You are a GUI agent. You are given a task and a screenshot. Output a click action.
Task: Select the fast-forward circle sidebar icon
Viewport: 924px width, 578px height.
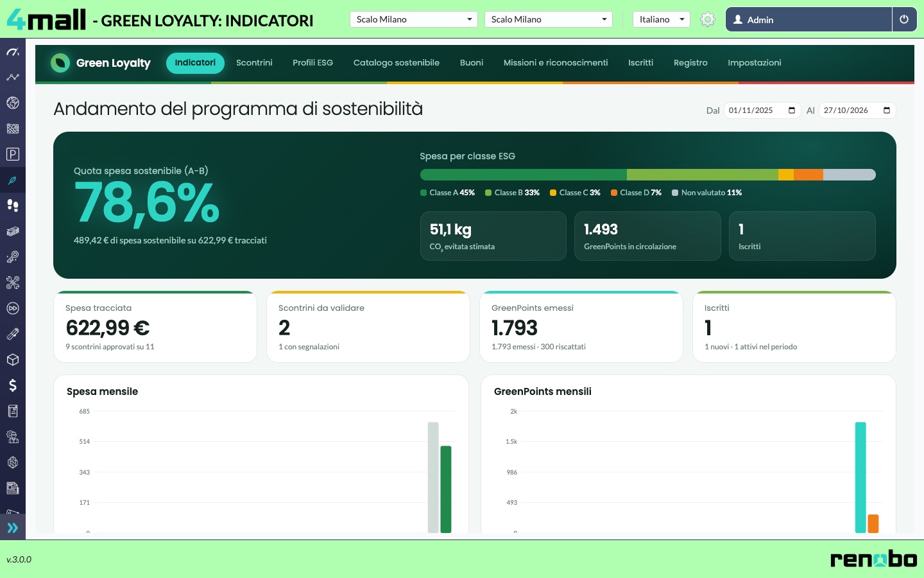click(x=12, y=308)
